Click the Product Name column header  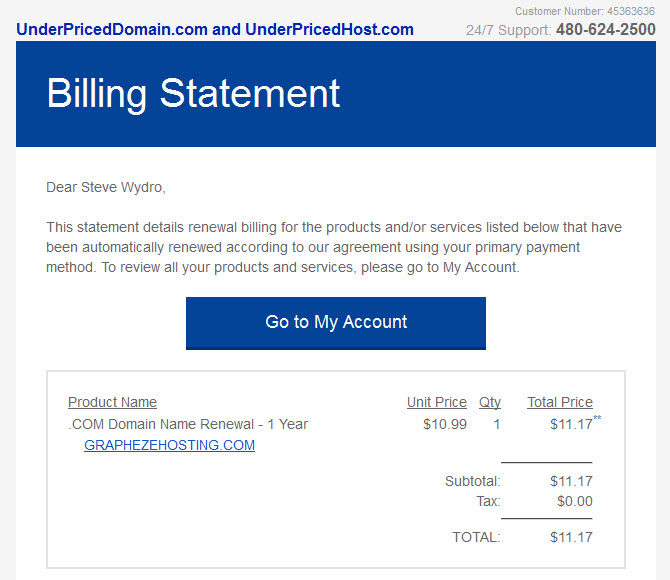click(112, 402)
